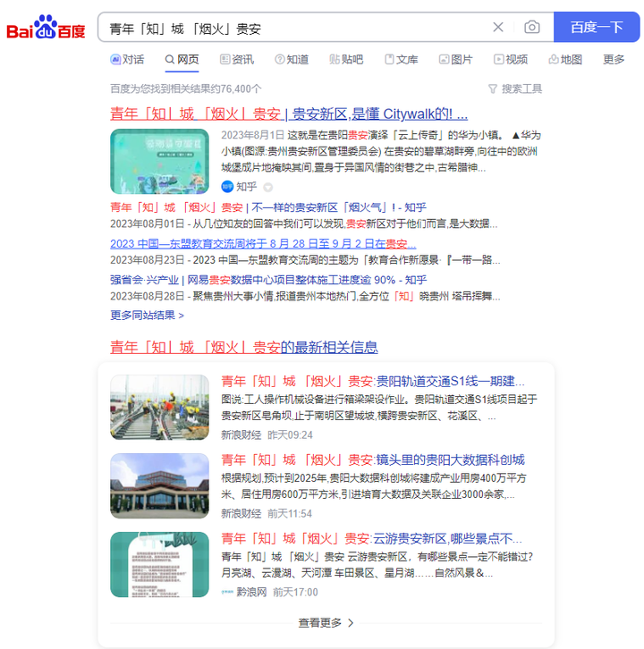Viewport: 644px width, 649px height.
Task: Open the green poster thumbnail for 云游贵安新区
Action: pos(159,565)
